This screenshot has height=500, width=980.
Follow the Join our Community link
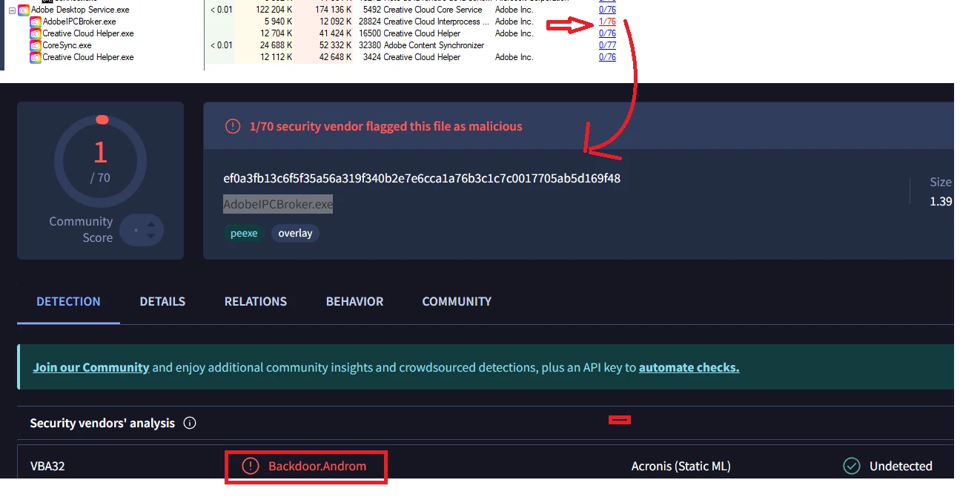click(91, 367)
